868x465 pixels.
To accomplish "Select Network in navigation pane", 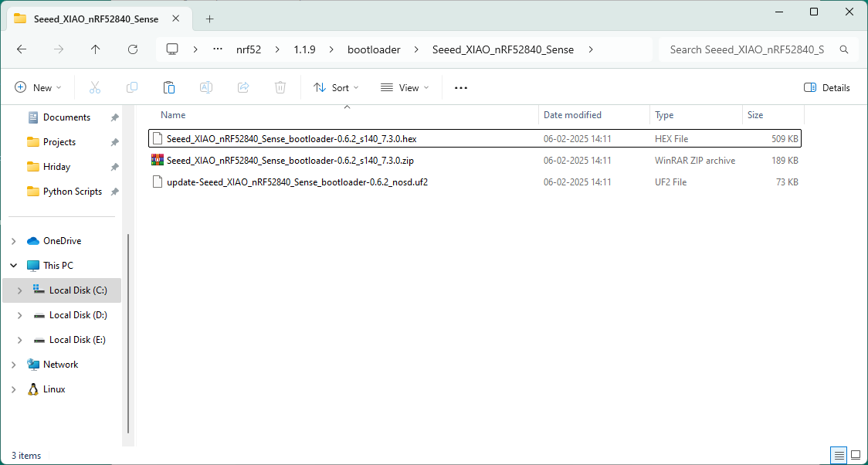I will point(60,365).
